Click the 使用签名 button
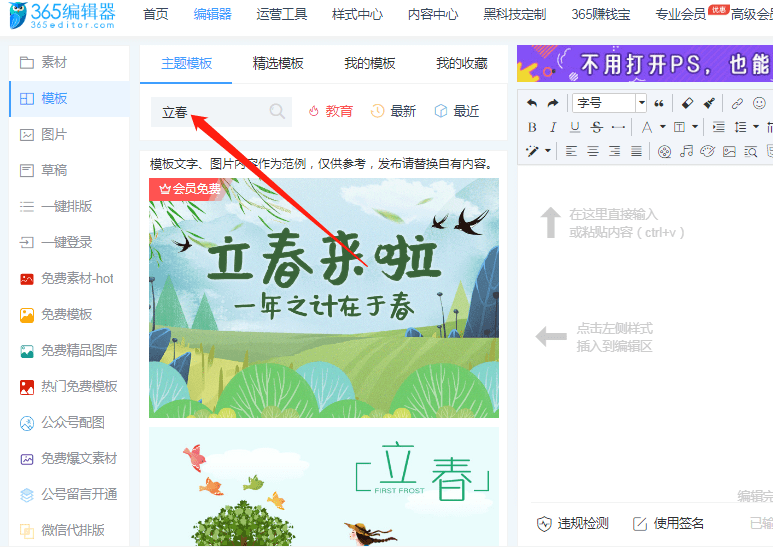Screen dimensions: 773x547 point(668,523)
